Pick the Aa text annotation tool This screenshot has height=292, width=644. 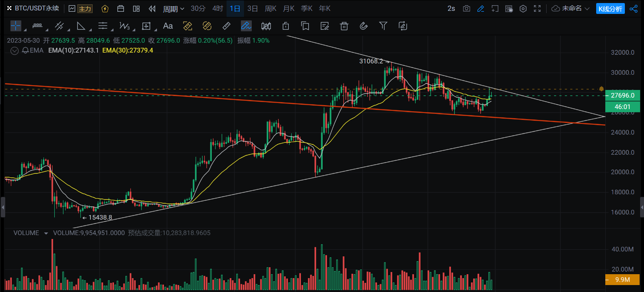click(x=168, y=26)
